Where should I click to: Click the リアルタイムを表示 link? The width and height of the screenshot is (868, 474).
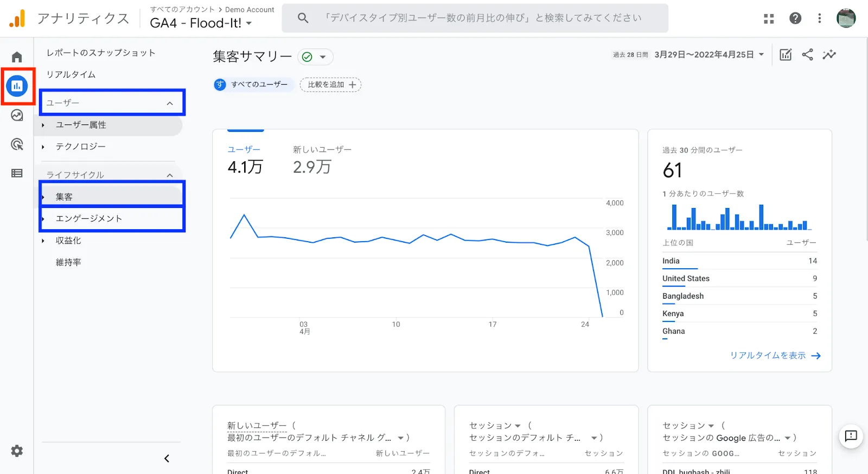pos(775,356)
